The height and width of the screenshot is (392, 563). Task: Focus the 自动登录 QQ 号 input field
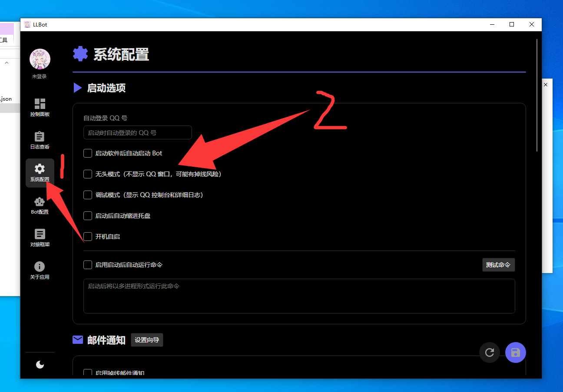pyautogui.click(x=138, y=132)
